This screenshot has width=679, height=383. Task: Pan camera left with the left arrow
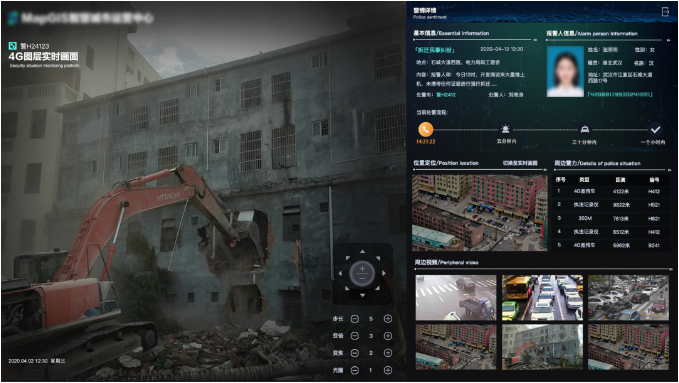coord(340,273)
